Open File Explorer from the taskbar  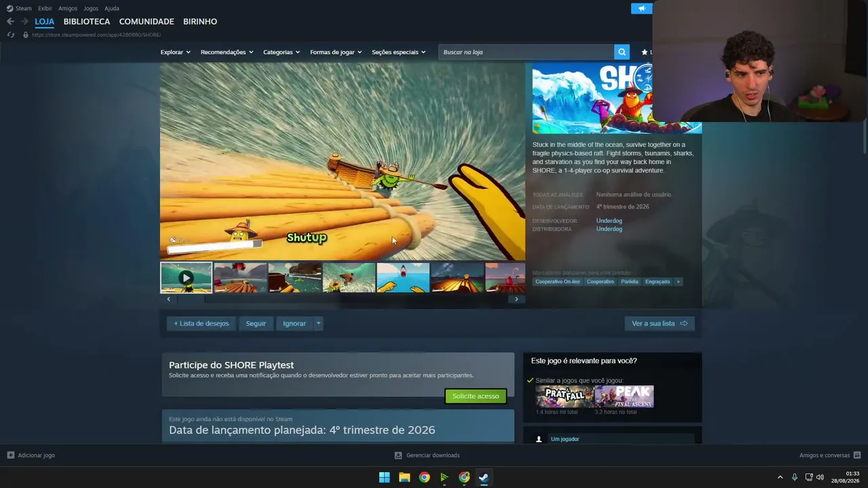pos(404,477)
